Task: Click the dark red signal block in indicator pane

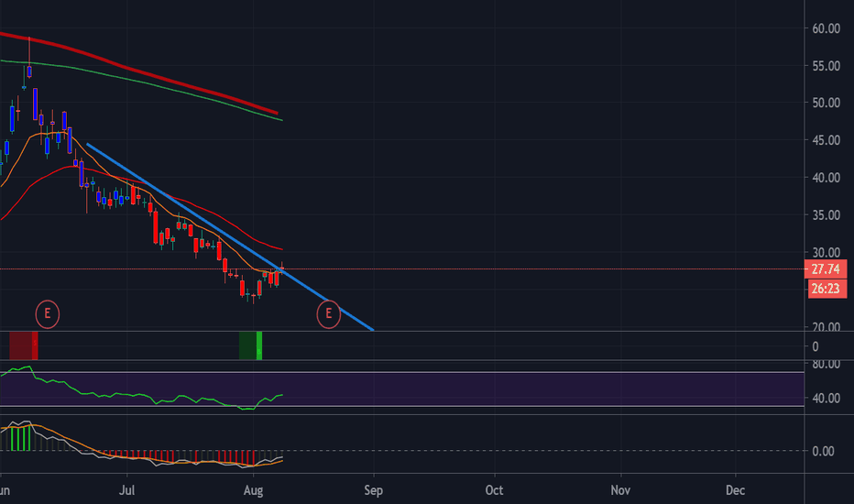Action: [24, 345]
